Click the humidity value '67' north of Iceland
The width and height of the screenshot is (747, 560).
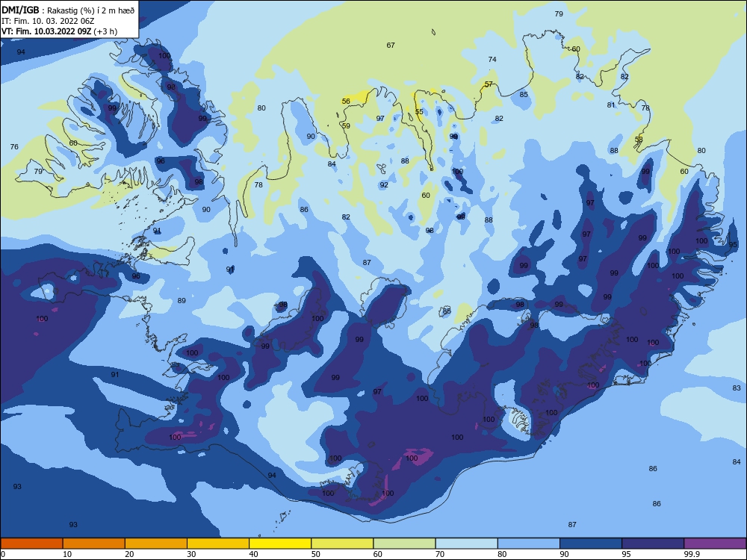tap(391, 46)
